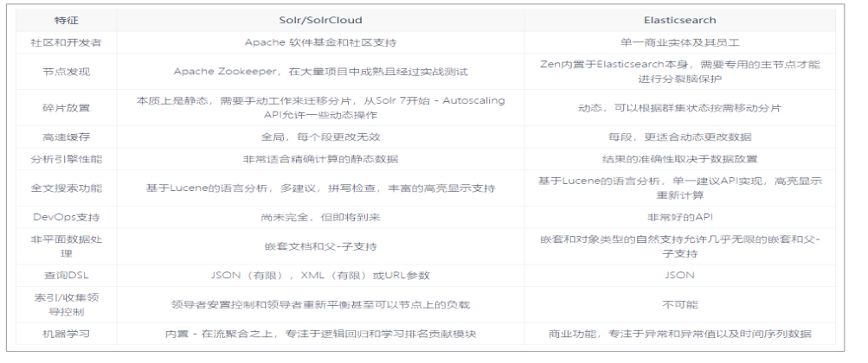The width and height of the screenshot is (868, 363).
Task: Select 'Apache 软件基金和社区支持' cell
Action: [320, 42]
